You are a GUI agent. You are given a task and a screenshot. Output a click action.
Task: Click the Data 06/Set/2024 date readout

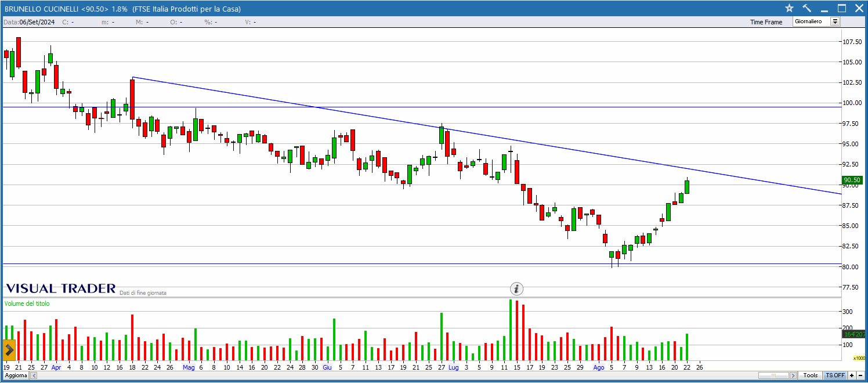29,22
